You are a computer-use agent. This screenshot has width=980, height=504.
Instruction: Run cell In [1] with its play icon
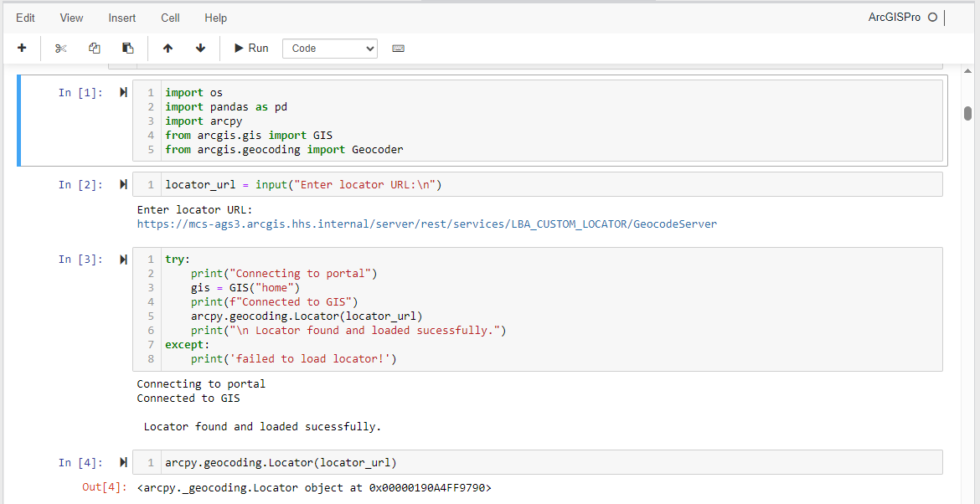[x=122, y=92]
